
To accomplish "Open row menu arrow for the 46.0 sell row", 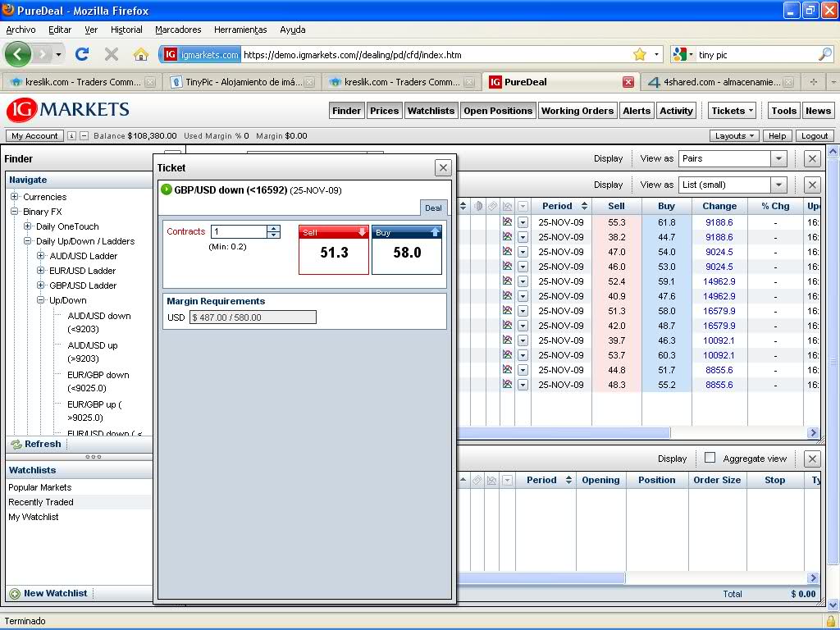I will 523,267.
